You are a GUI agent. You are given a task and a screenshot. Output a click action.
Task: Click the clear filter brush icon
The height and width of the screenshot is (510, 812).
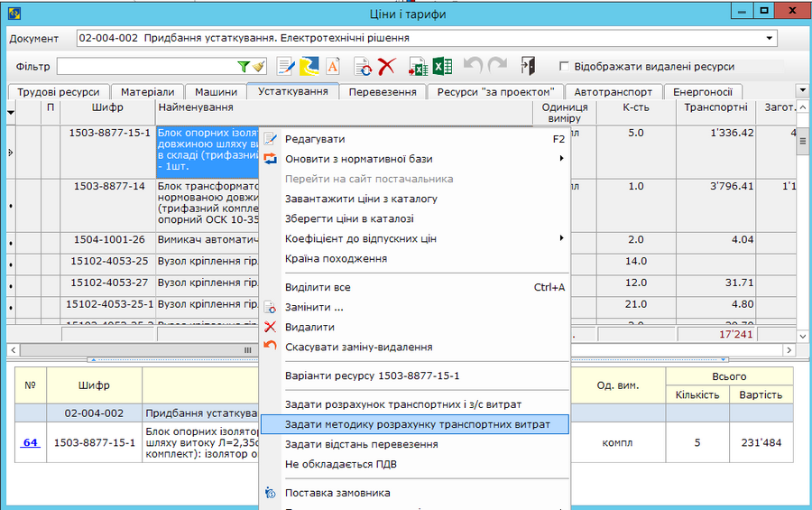(x=258, y=67)
